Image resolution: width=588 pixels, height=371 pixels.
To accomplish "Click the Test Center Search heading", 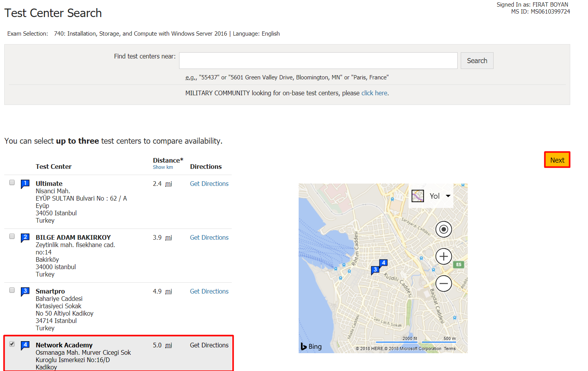I will pyautogui.click(x=53, y=13).
